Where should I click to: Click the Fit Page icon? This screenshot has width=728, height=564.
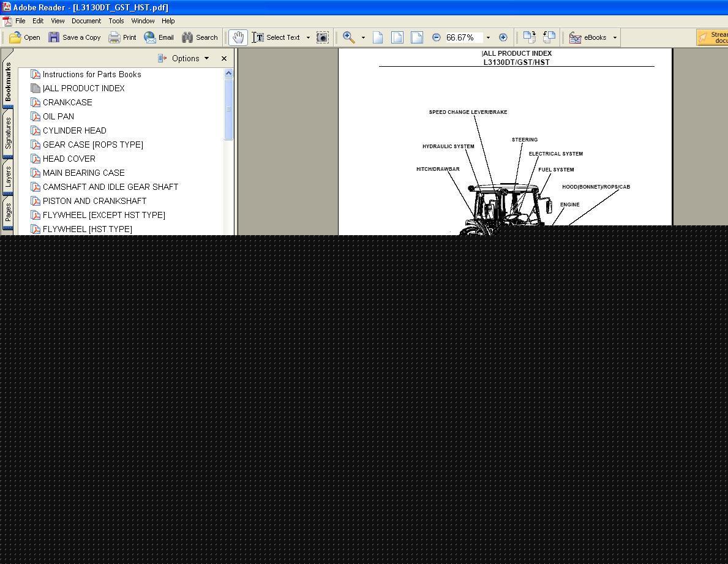[x=397, y=37]
